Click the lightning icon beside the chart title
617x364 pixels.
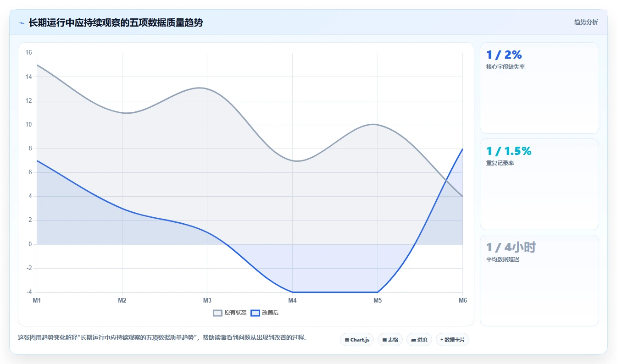22,23
